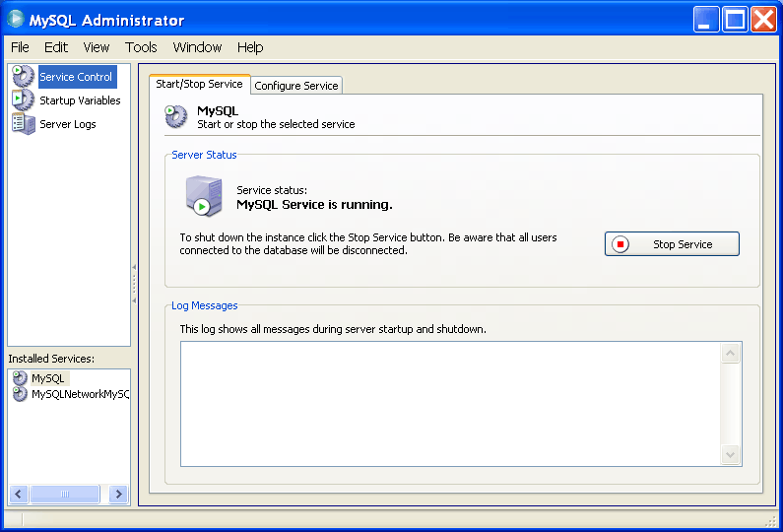
Task: Click the Startup Variables icon
Action: (23, 100)
